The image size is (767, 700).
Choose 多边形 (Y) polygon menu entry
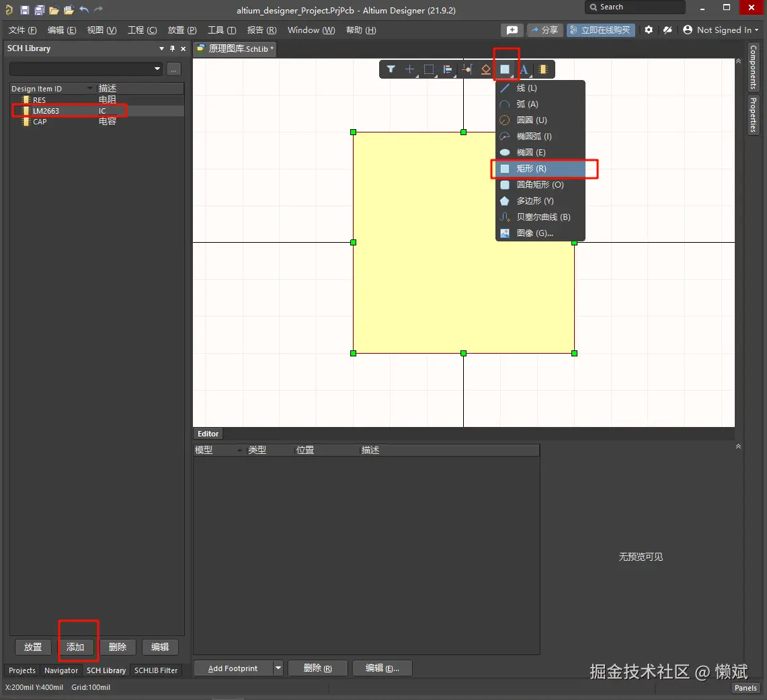(x=540, y=201)
